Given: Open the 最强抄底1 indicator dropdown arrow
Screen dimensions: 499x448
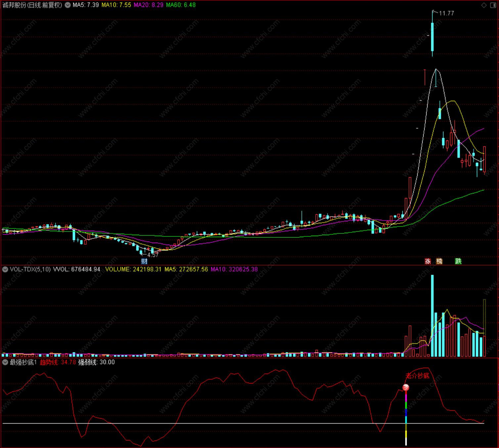Looking at the screenshot, I should pyautogui.click(x=5, y=362).
